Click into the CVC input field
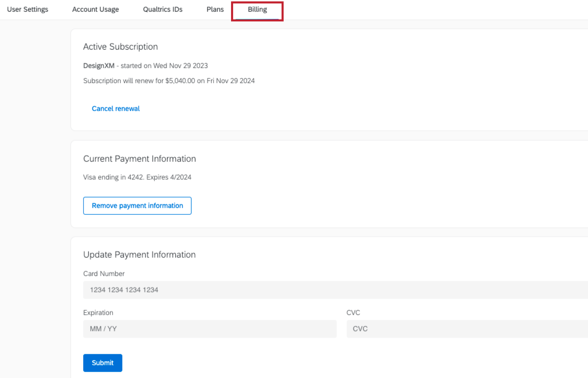This screenshot has height=378, width=588. pos(467,329)
